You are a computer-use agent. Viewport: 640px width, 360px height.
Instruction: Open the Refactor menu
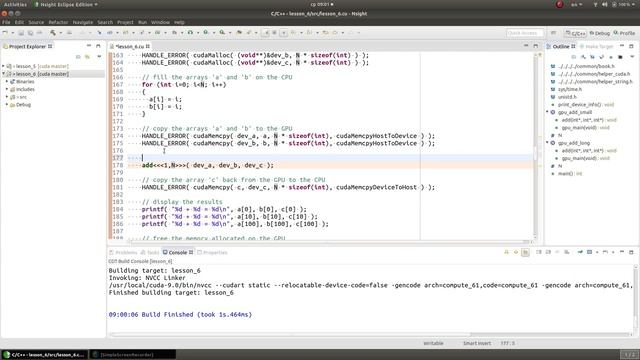58,22
